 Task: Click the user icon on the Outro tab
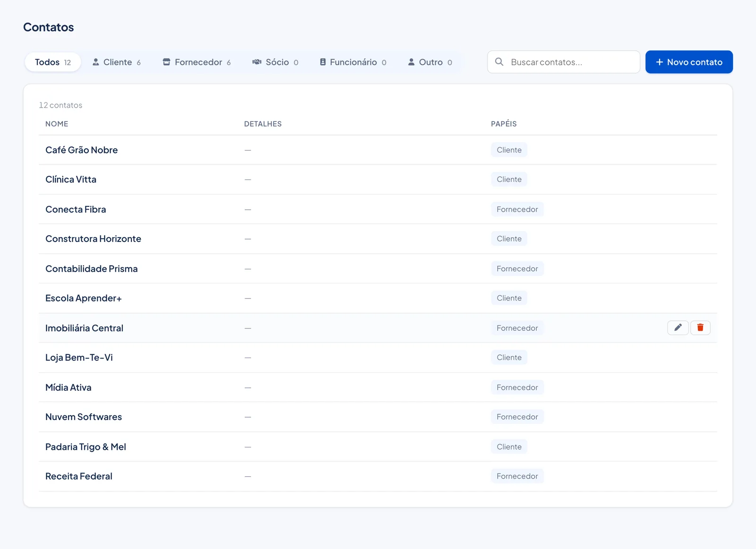coord(411,62)
